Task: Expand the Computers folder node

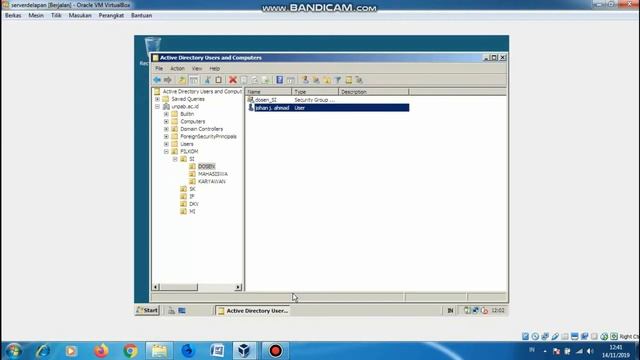Action: click(167, 122)
